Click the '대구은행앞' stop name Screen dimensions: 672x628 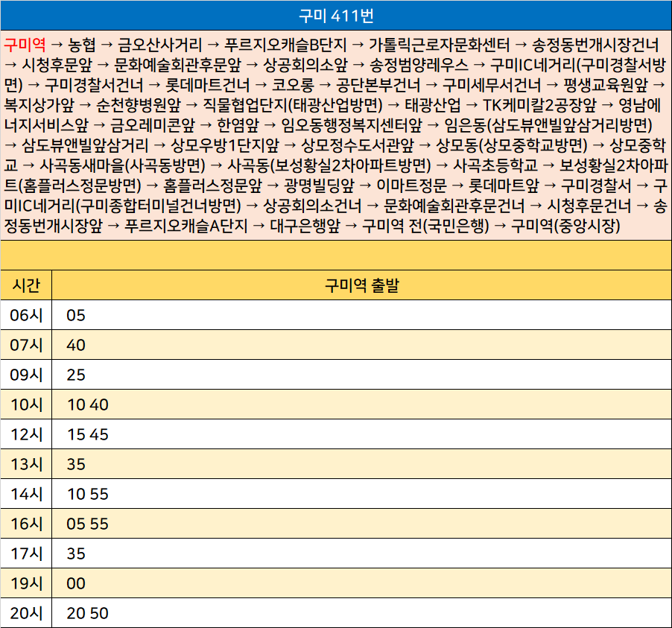coord(305,226)
